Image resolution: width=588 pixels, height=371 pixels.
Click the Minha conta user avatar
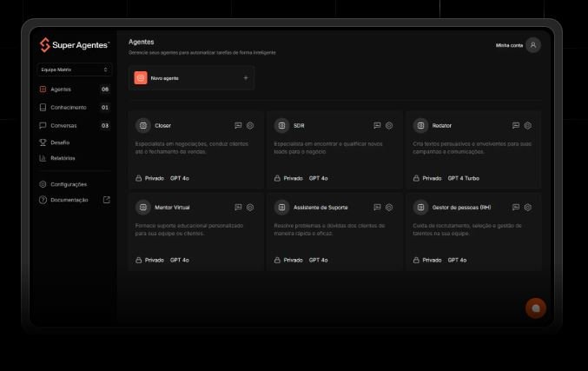pos(533,45)
